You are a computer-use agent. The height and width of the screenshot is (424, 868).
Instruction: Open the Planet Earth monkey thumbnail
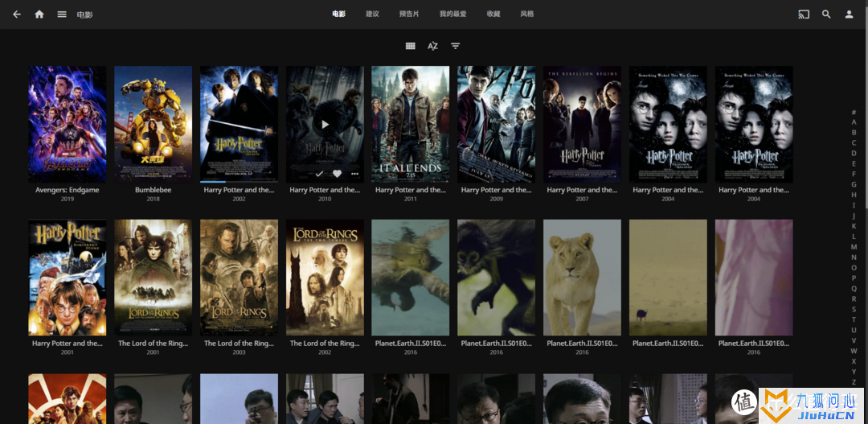click(497, 278)
